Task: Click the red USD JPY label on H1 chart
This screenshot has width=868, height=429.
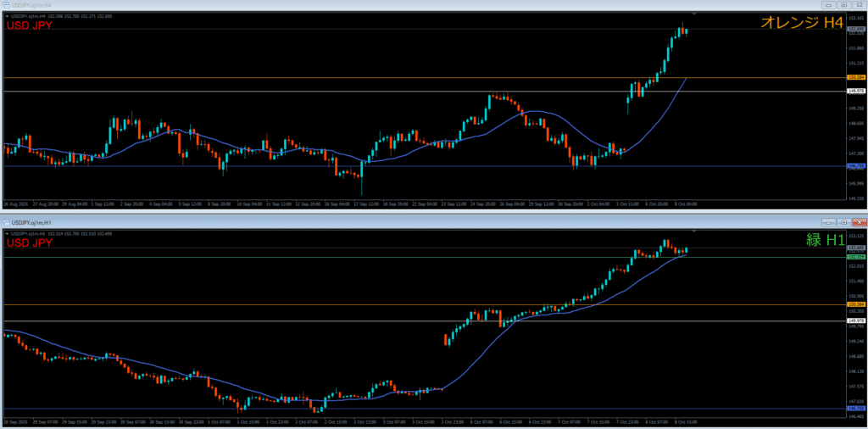Action: pos(30,243)
